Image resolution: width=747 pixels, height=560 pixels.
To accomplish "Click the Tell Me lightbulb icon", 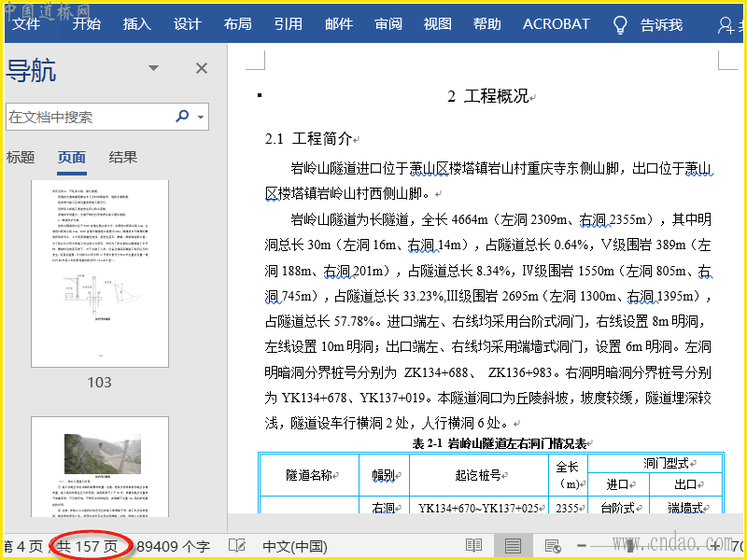I will 619,25.
